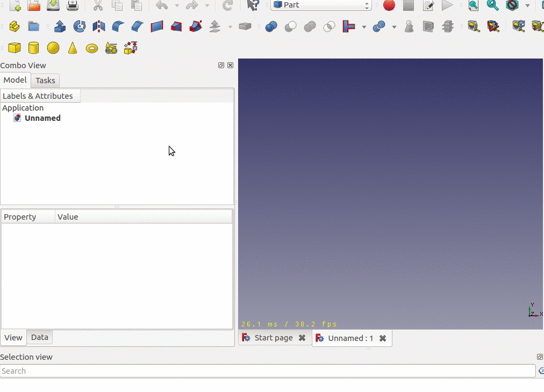Switch to the Start page tab

[x=273, y=338]
